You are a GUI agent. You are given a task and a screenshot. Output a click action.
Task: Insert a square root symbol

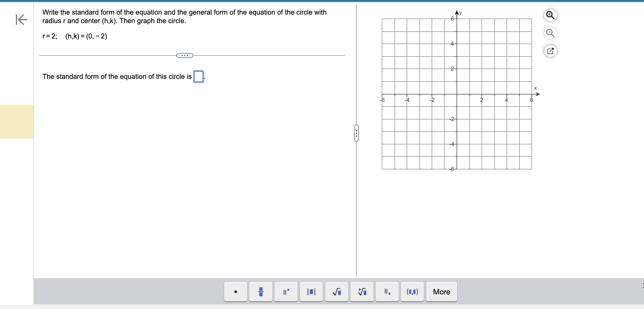(336, 292)
